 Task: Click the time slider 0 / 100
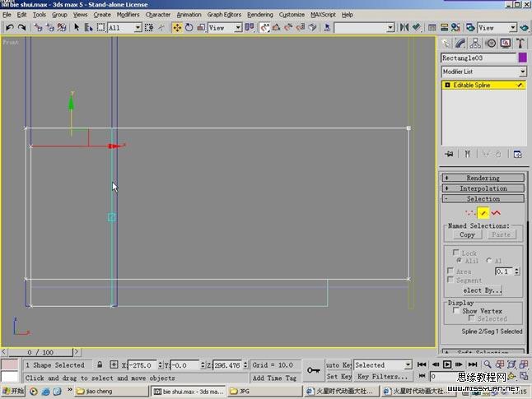40,352
